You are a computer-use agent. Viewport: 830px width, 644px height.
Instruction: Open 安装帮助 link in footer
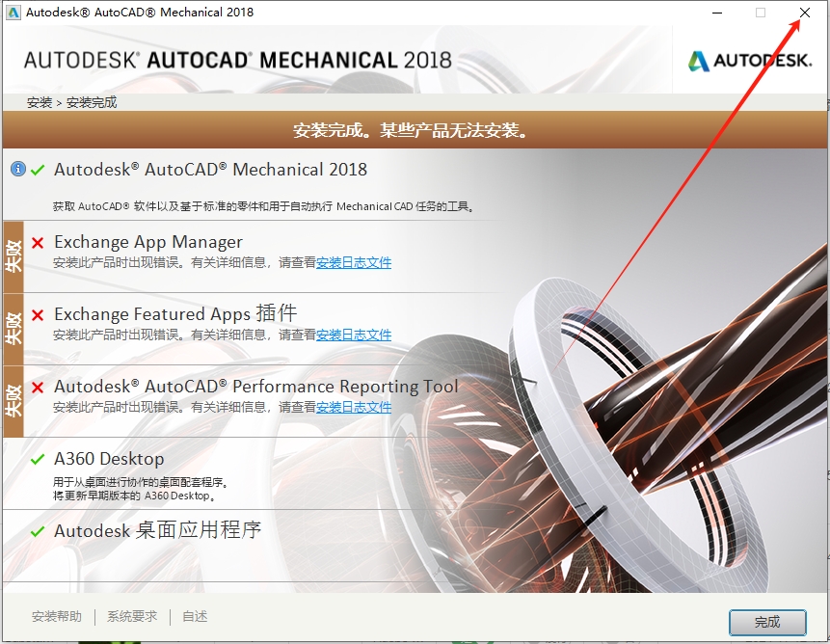pos(57,616)
